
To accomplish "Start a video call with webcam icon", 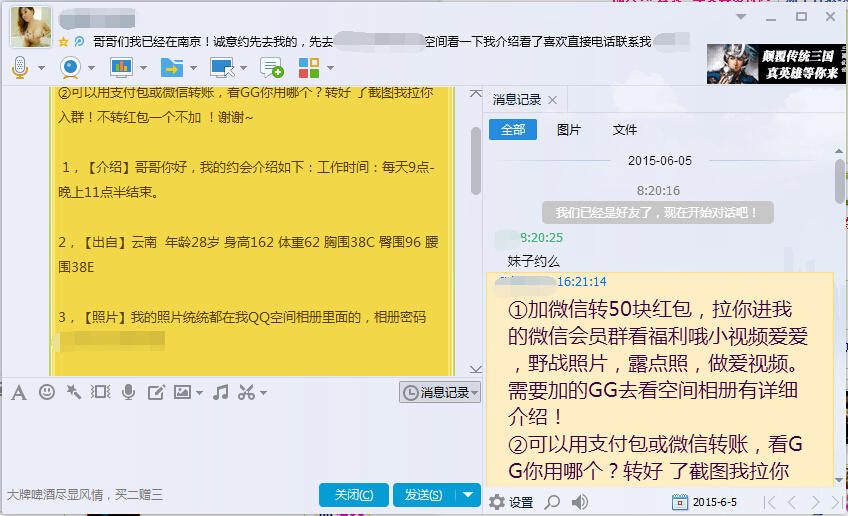I will (x=70, y=68).
